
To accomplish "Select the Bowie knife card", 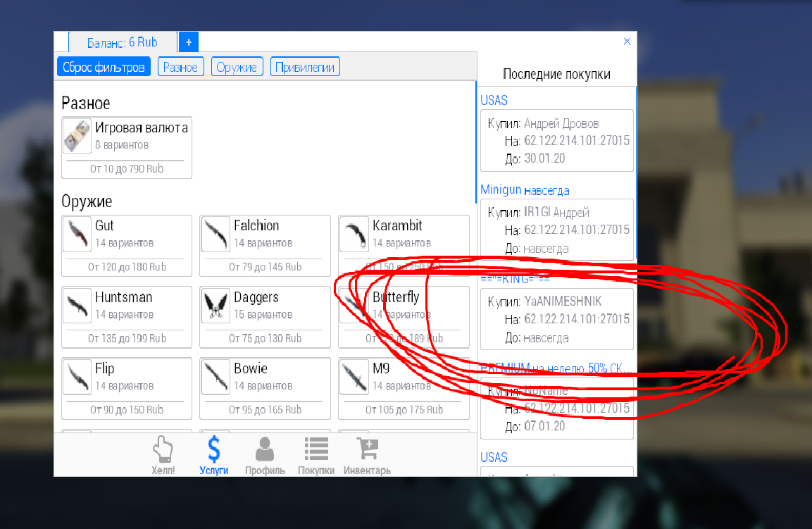I will point(265,388).
